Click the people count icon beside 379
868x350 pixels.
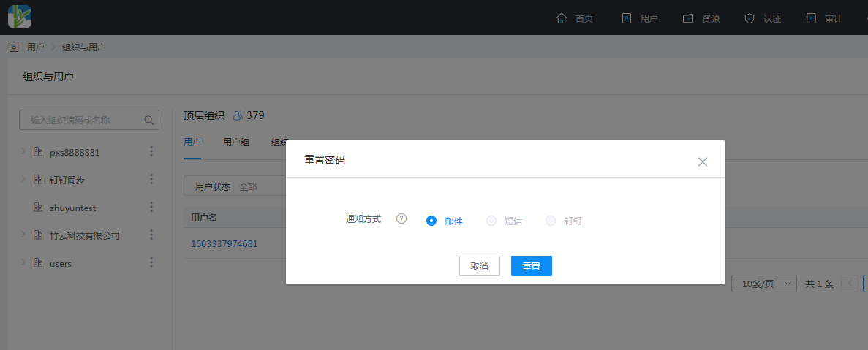[x=238, y=115]
